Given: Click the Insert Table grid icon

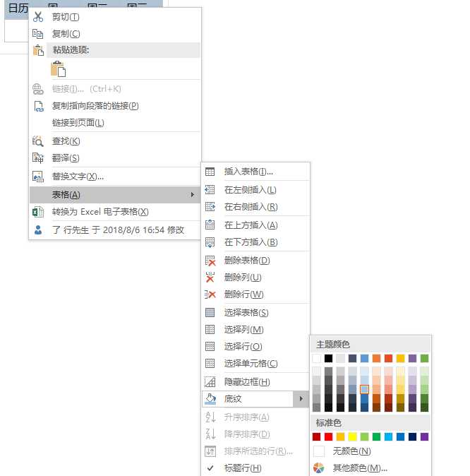Looking at the screenshot, I should [210, 172].
